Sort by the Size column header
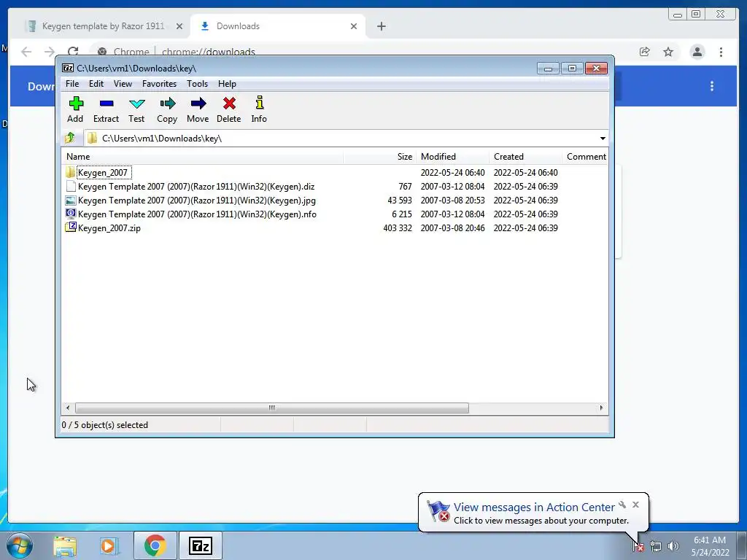The height and width of the screenshot is (560, 747). tap(379, 157)
